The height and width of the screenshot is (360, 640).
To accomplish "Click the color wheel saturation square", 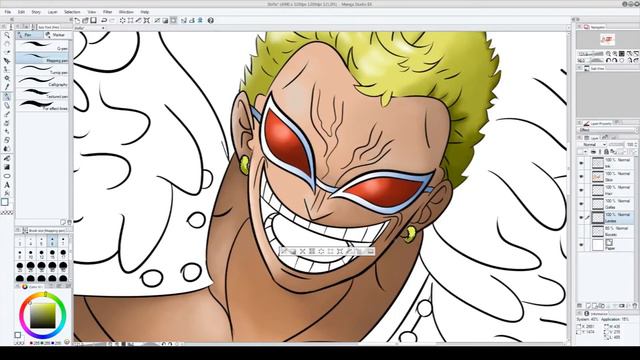I will coord(42,315).
